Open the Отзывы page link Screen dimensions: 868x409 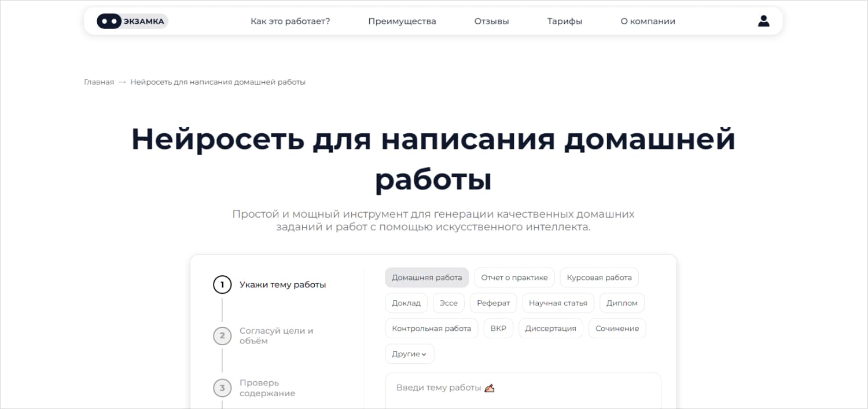(x=491, y=21)
